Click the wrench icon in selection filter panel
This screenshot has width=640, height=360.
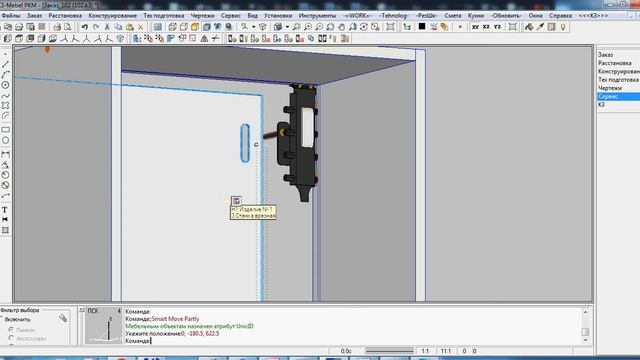[x=63, y=318]
